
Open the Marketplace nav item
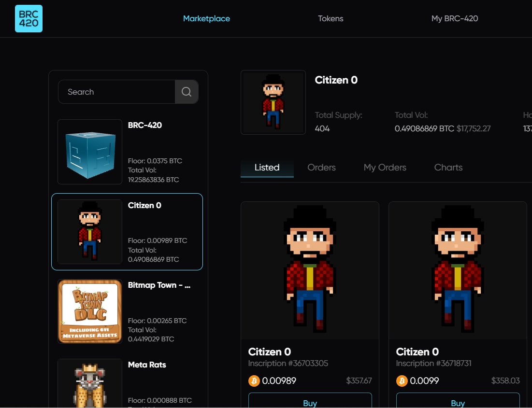pyautogui.click(x=207, y=19)
